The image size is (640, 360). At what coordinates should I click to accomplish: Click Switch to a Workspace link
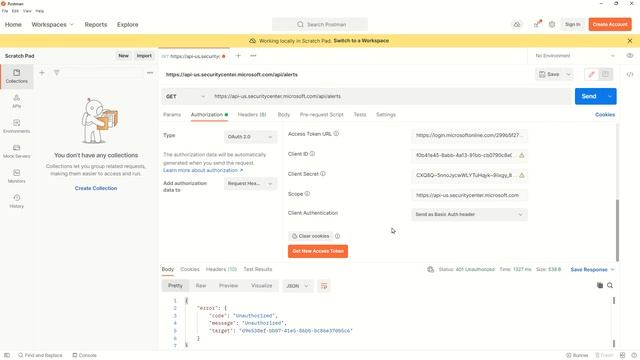361,41
